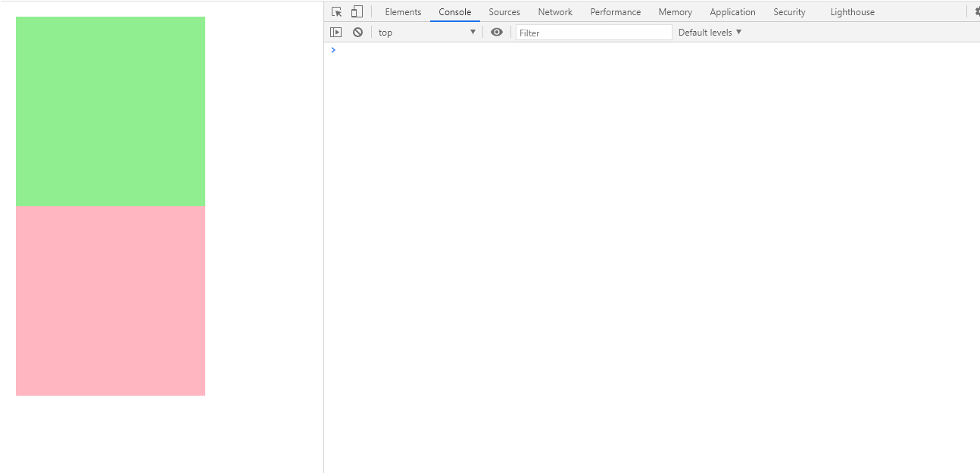Open the Security tab
This screenshot has height=473, width=980.
pos(789,12)
